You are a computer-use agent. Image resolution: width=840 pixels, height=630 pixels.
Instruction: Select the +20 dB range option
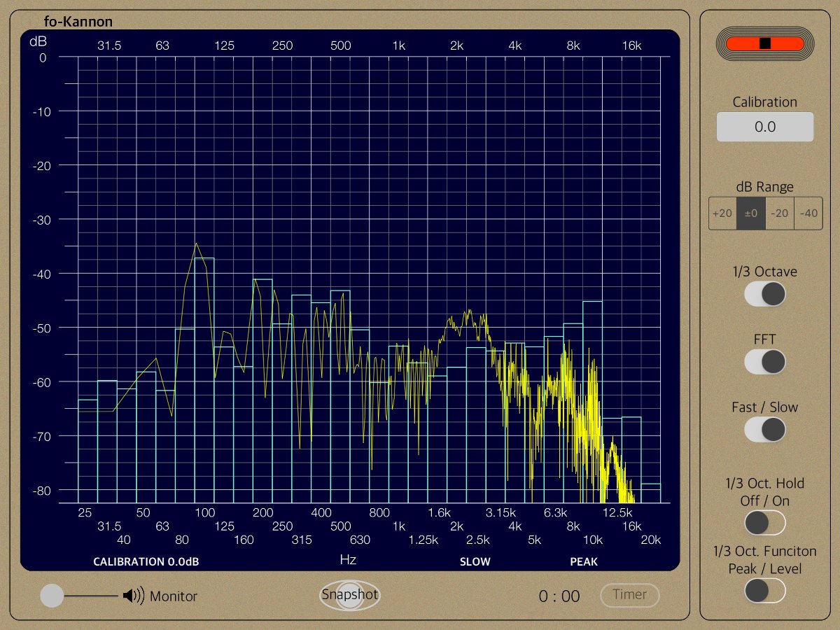(x=722, y=213)
